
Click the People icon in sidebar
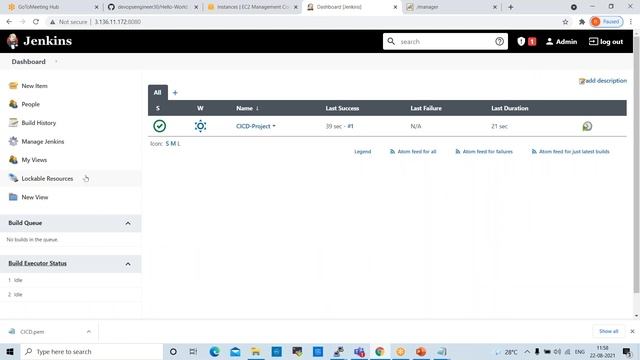(13, 104)
